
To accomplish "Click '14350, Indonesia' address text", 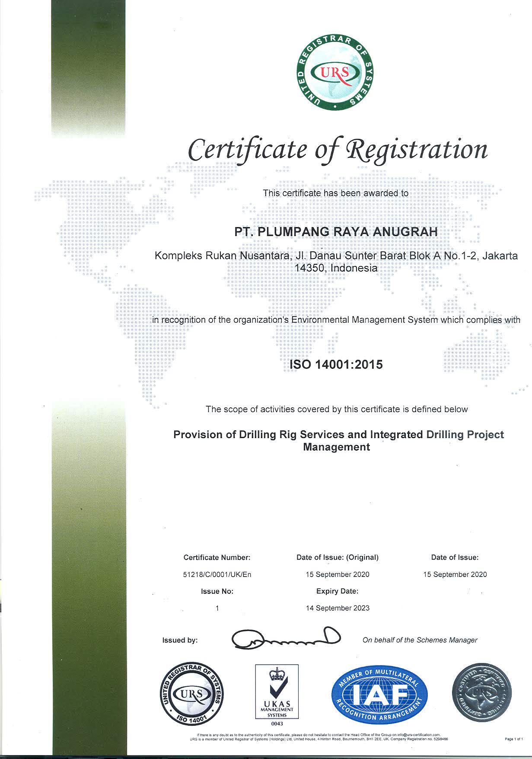I will point(336,268).
